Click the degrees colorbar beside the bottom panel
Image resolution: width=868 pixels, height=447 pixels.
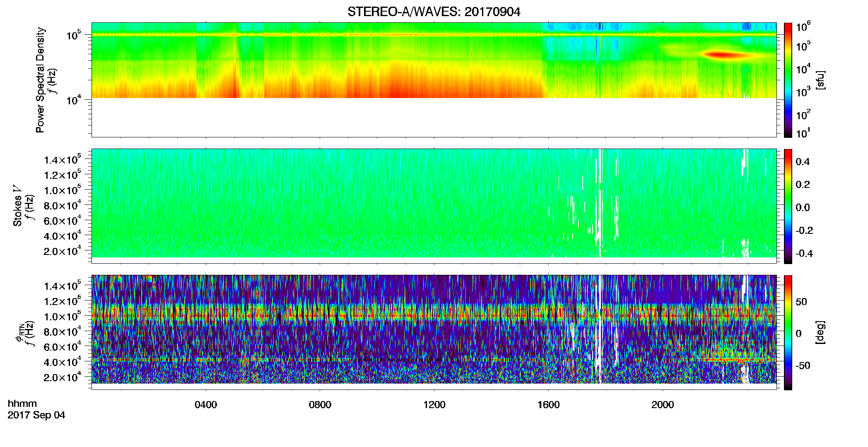coord(788,332)
